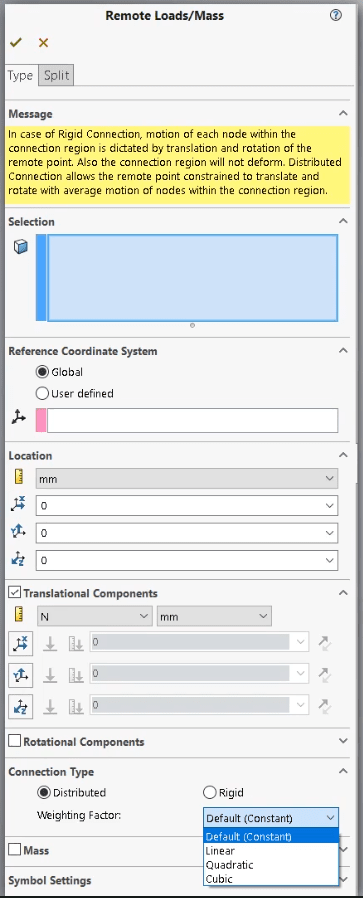Click the force arrow icon in Z row
The image size is (363, 898).
(x=50, y=707)
